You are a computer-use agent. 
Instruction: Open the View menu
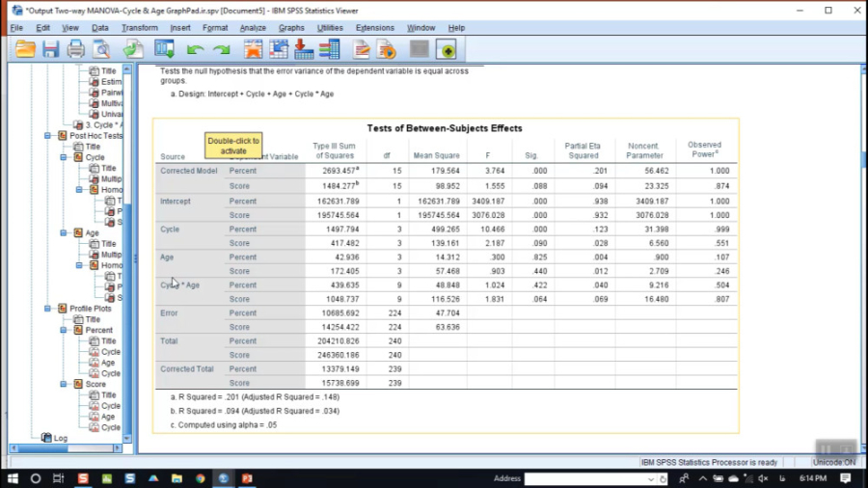point(69,28)
